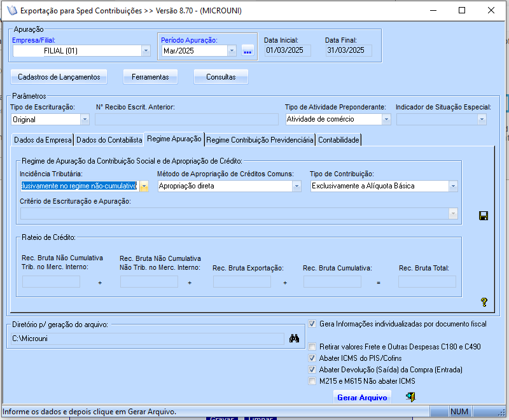Maximize the Sped Contribuições window
Viewport: 509px width, 420px height.
tap(462, 10)
